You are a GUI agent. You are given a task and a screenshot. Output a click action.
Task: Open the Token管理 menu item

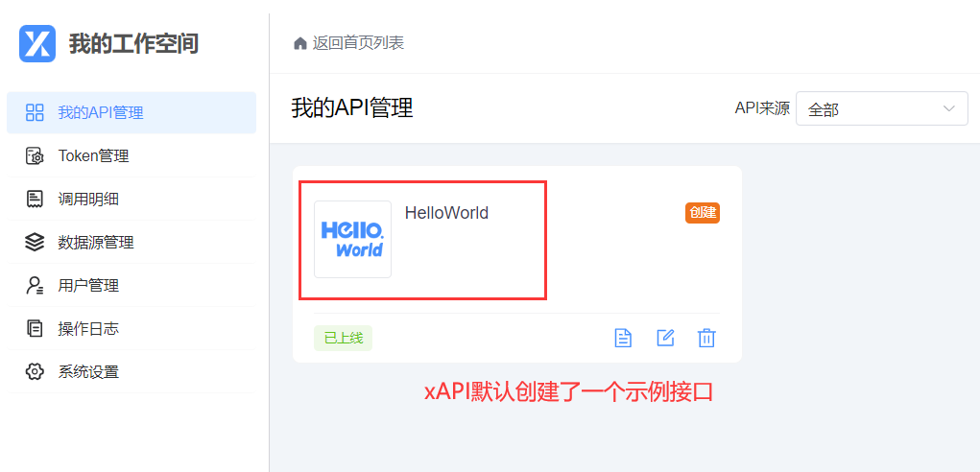tap(131, 156)
